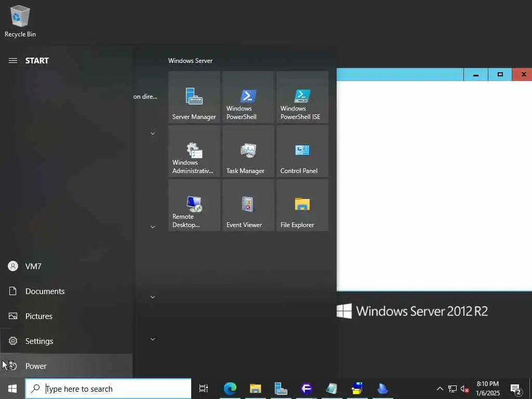This screenshot has width=532, height=399.
Task: Click the muted volume tray icon
Action: [x=465, y=389]
